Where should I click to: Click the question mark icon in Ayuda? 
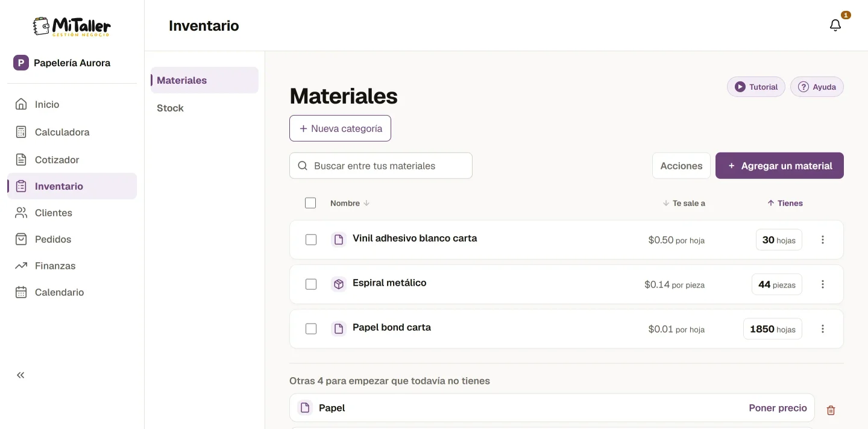click(803, 87)
